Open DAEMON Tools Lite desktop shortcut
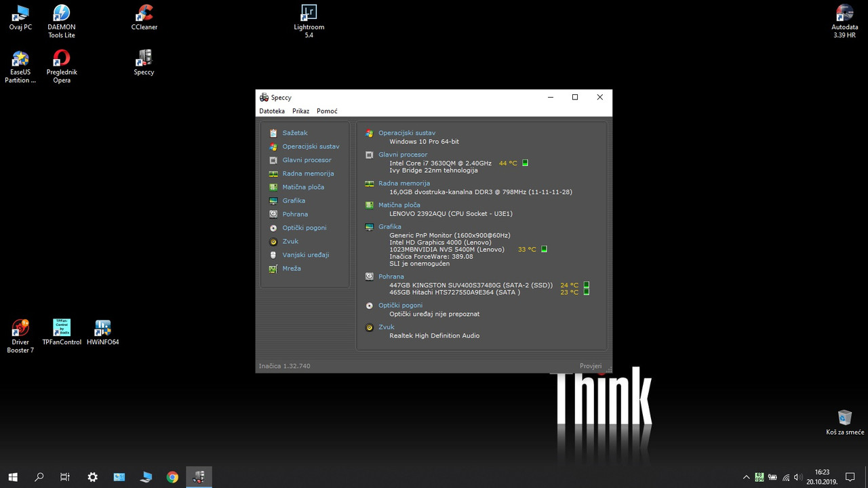 [x=62, y=21]
